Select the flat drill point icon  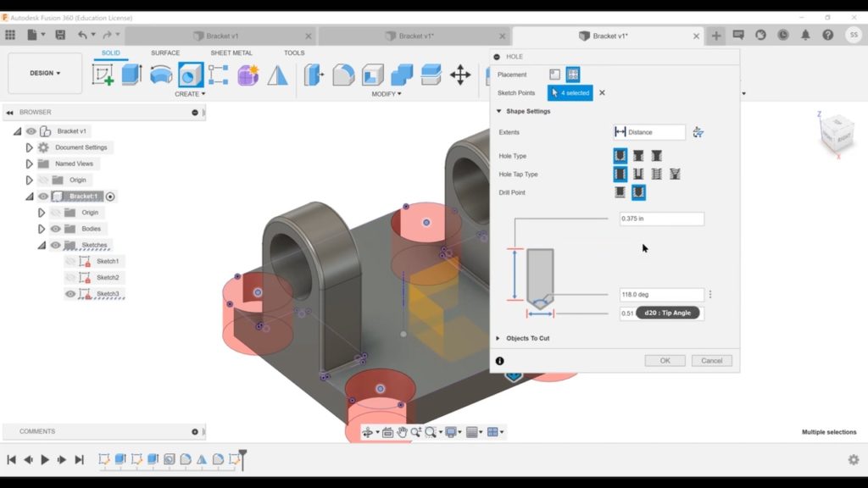[x=620, y=192]
